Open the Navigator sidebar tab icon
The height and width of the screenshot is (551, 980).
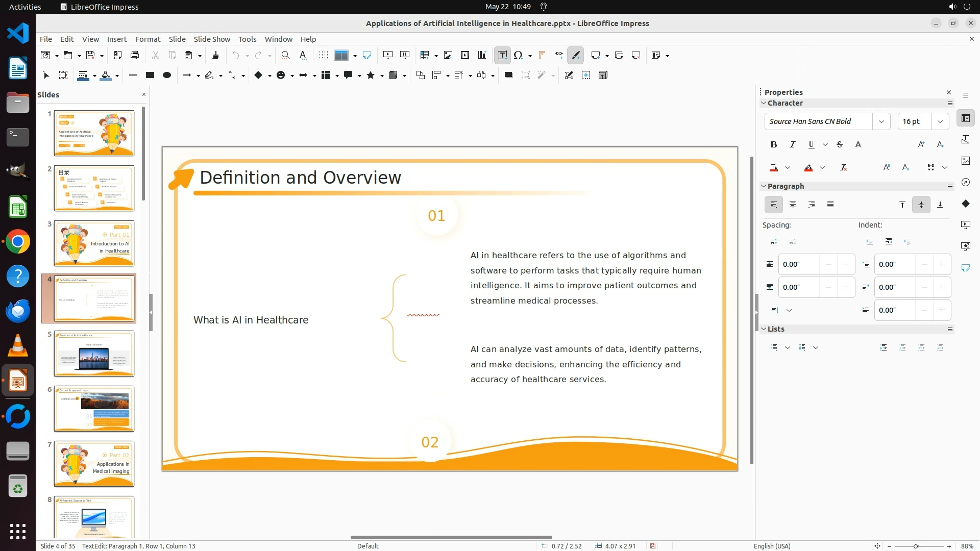965,182
